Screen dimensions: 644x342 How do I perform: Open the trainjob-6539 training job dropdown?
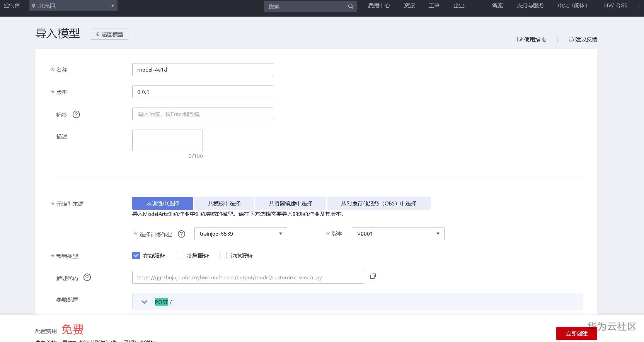tap(240, 234)
